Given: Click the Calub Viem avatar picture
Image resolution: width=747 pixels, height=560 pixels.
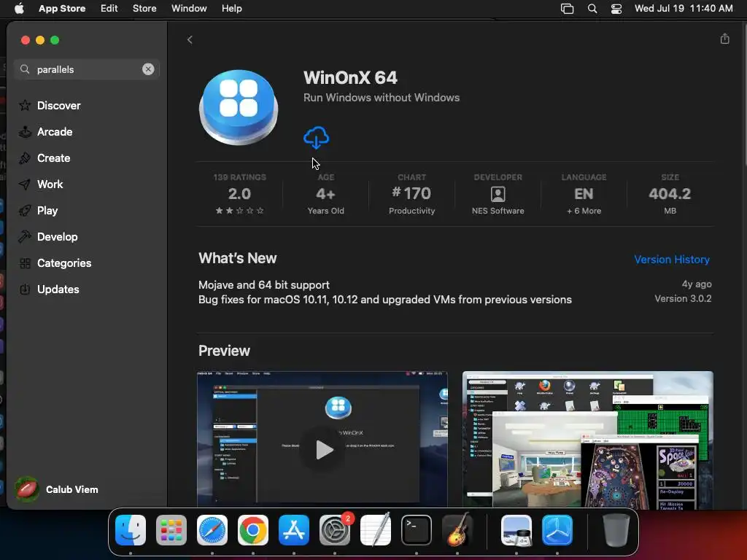Looking at the screenshot, I should tap(26, 489).
